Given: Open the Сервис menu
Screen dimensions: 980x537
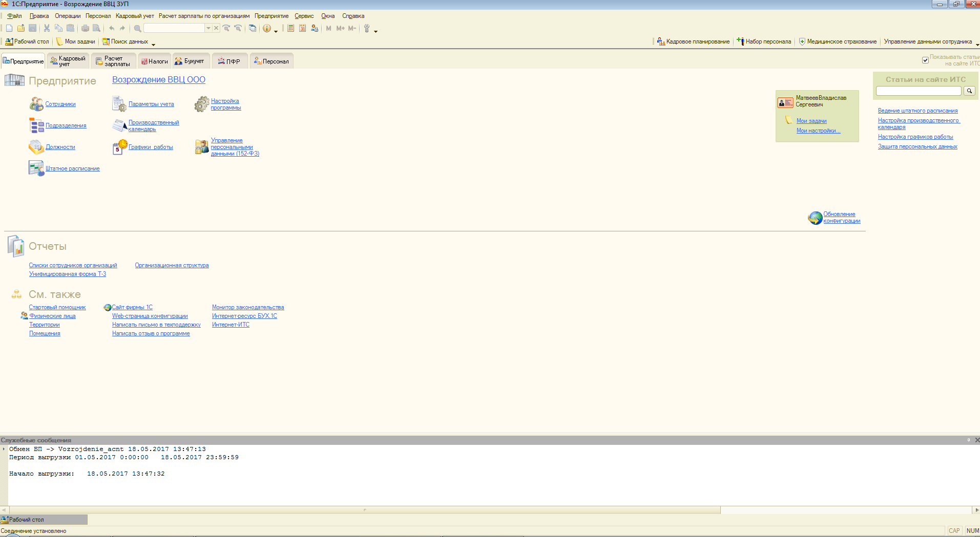Looking at the screenshot, I should pyautogui.click(x=304, y=16).
